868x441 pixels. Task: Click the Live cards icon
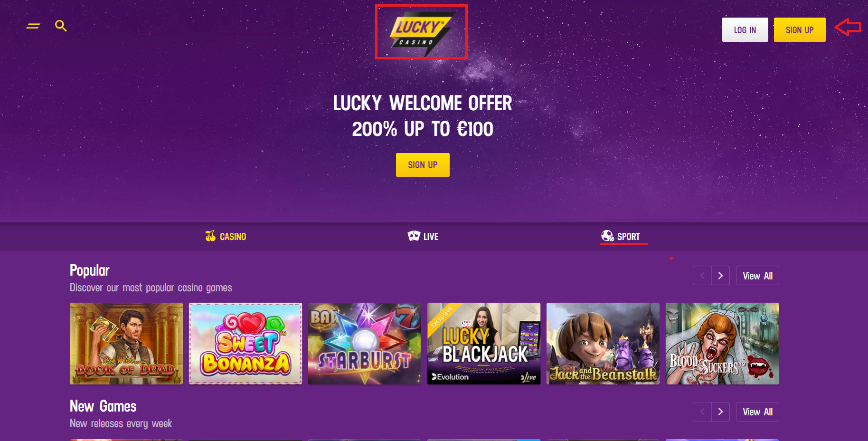[414, 236]
